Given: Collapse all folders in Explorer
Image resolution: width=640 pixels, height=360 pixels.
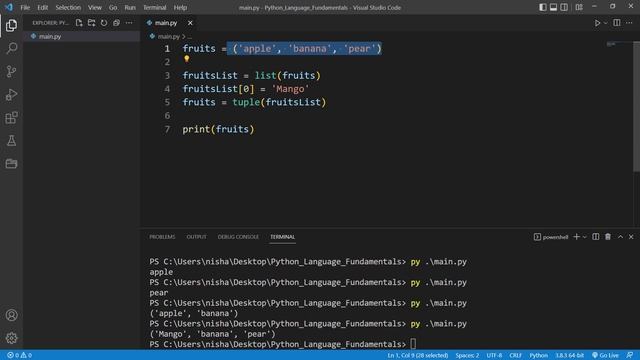Looking at the screenshot, I should pyautogui.click(x=117, y=23).
